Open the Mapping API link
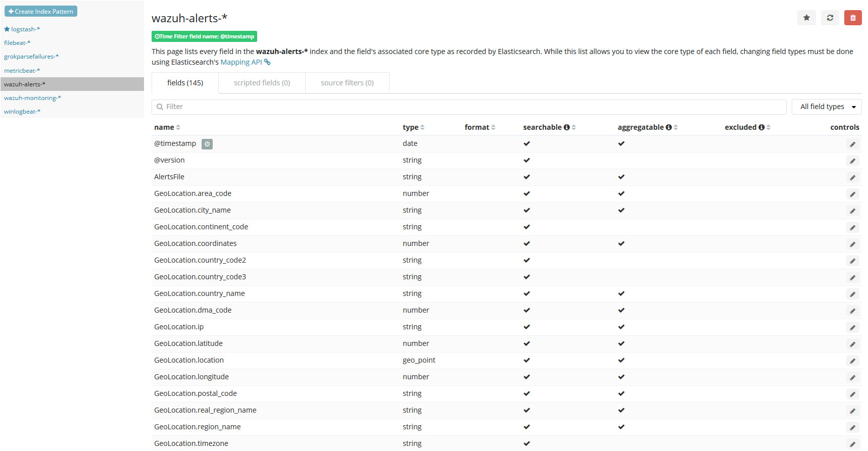The height and width of the screenshot is (451, 868). pos(242,62)
